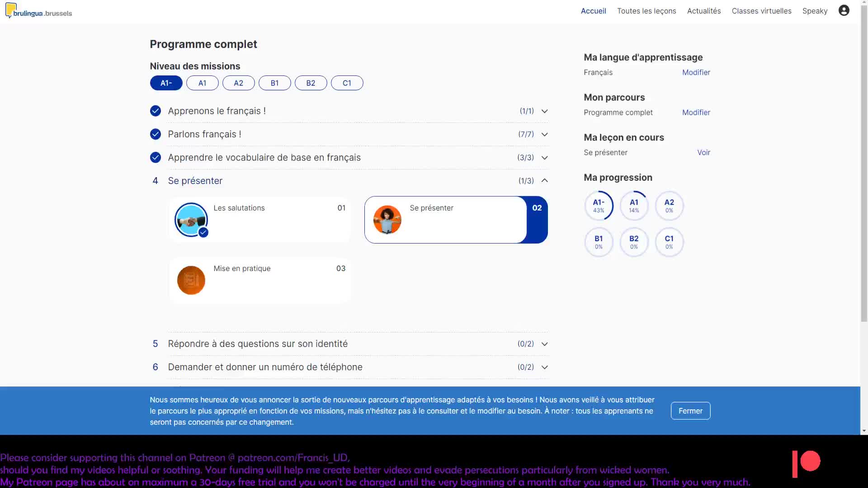Click the checkmark icon beside Parlons français

point(155,134)
